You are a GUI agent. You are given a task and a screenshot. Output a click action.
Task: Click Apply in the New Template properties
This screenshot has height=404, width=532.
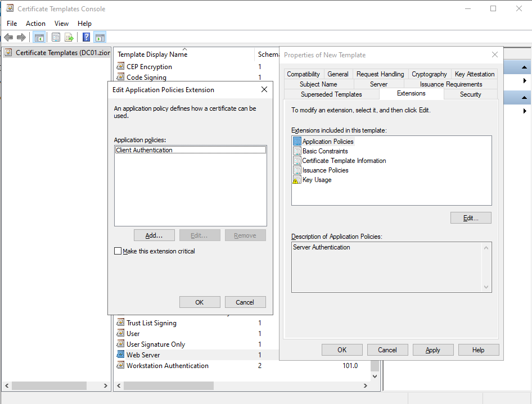coord(433,349)
